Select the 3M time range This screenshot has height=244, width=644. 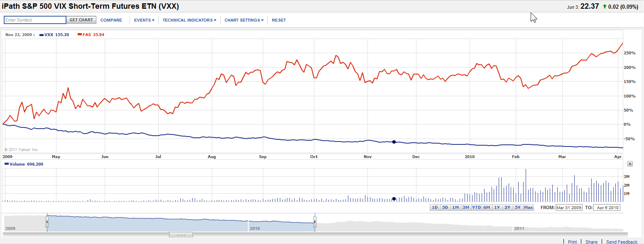(466, 207)
